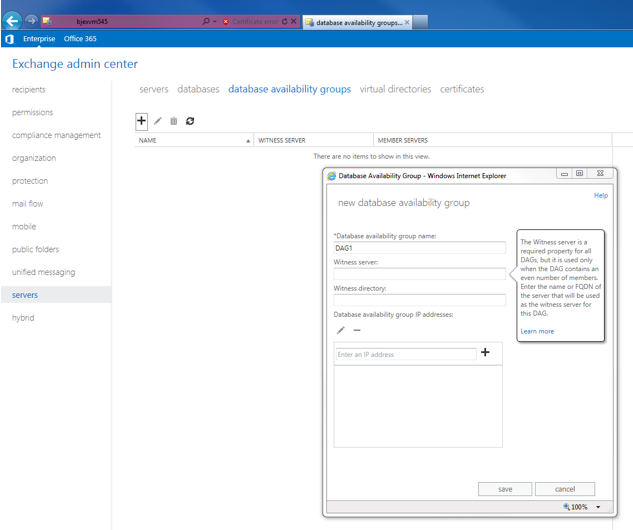Click the Certificate error warning
The width and height of the screenshot is (633, 530).
point(251,21)
